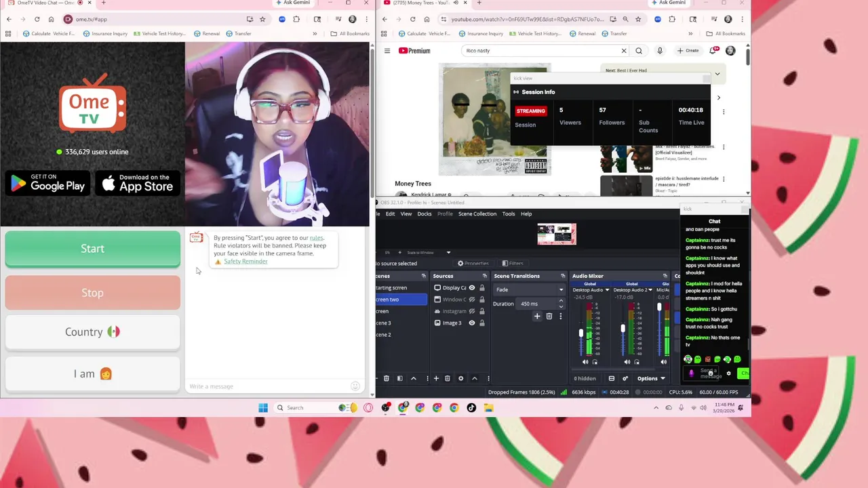
Task: Adjust the Desktop Audio volume fader
Action: click(580, 333)
